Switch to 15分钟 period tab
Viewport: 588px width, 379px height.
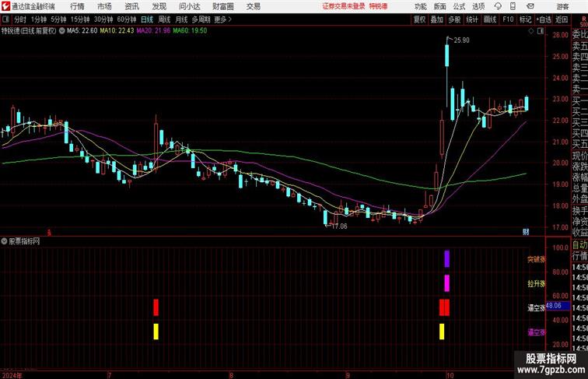click(x=80, y=19)
